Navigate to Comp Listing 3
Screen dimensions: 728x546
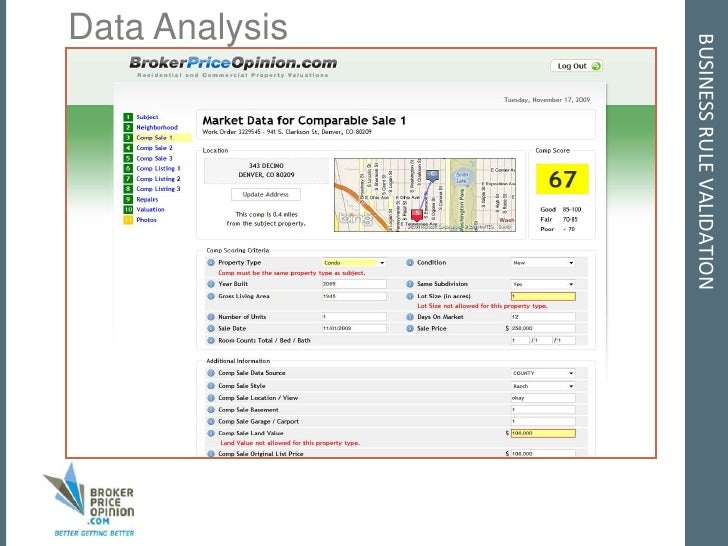158,189
